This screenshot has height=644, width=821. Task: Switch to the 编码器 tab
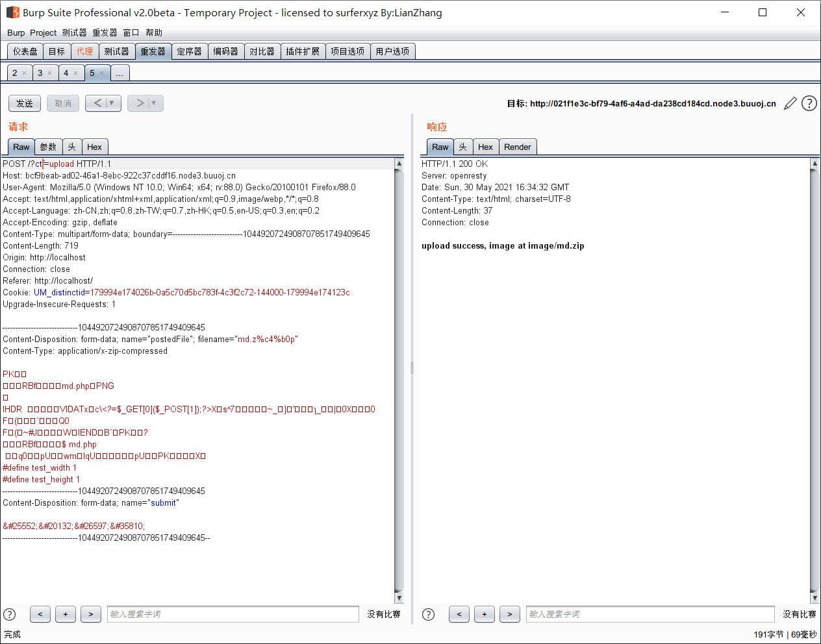226,51
